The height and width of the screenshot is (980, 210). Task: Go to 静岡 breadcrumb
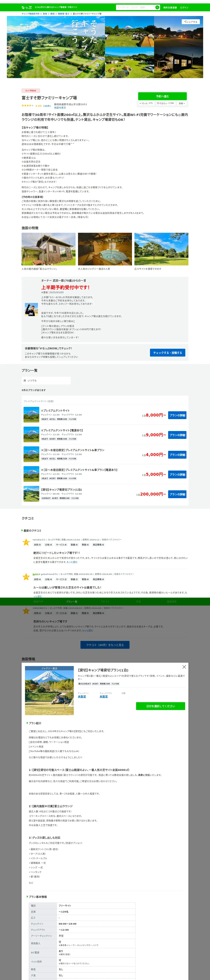(53, 14)
